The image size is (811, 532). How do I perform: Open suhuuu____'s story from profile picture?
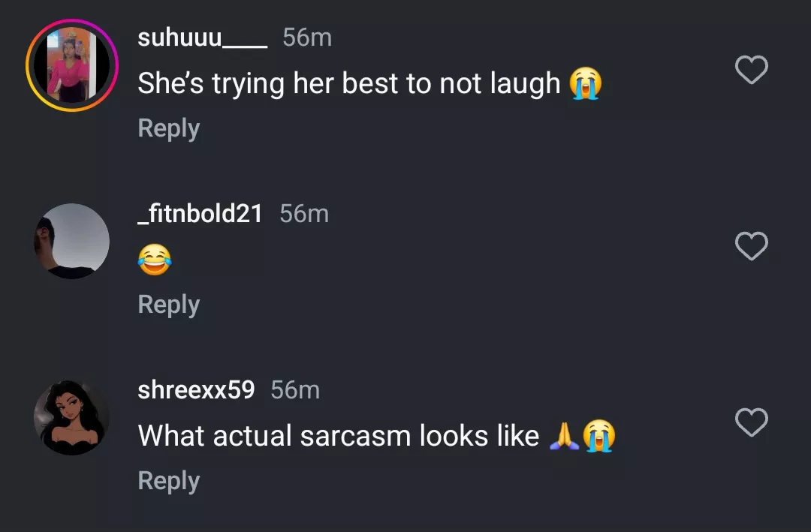[72, 65]
